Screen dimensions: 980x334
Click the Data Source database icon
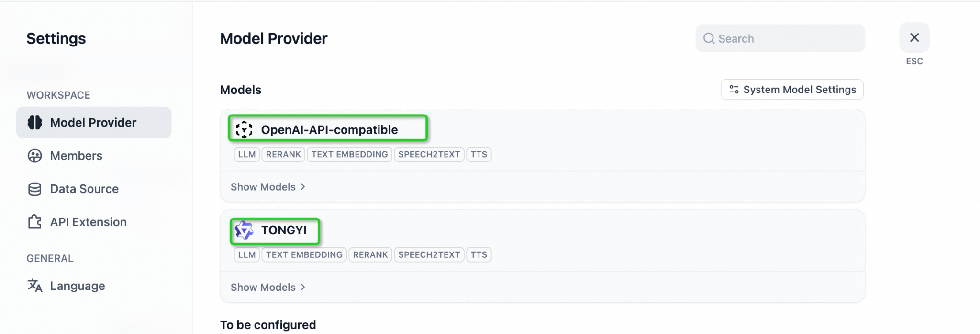pyautogui.click(x=34, y=189)
